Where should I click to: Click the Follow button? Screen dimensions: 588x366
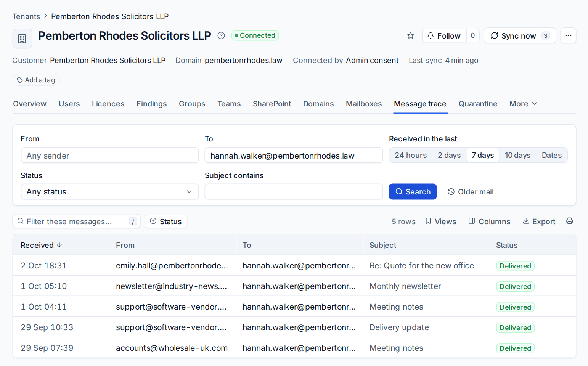click(x=444, y=35)
